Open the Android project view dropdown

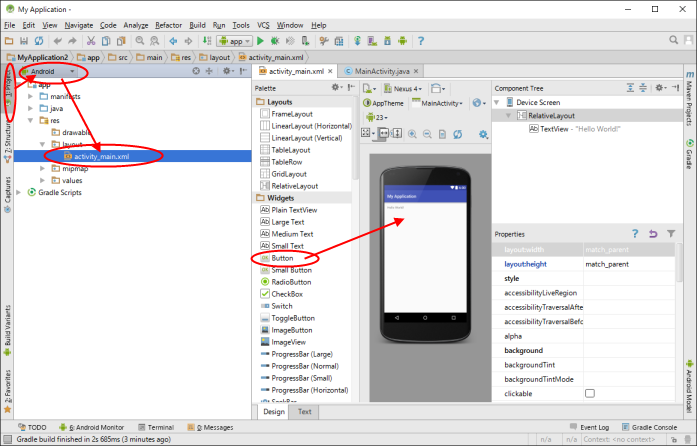point(50,71)
